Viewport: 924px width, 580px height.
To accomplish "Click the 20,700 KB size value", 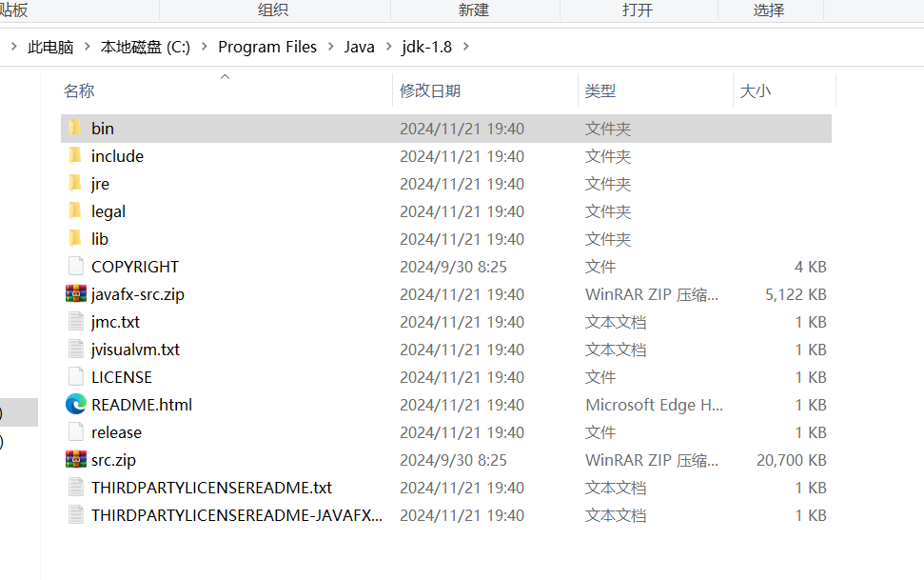I will 792,460.
